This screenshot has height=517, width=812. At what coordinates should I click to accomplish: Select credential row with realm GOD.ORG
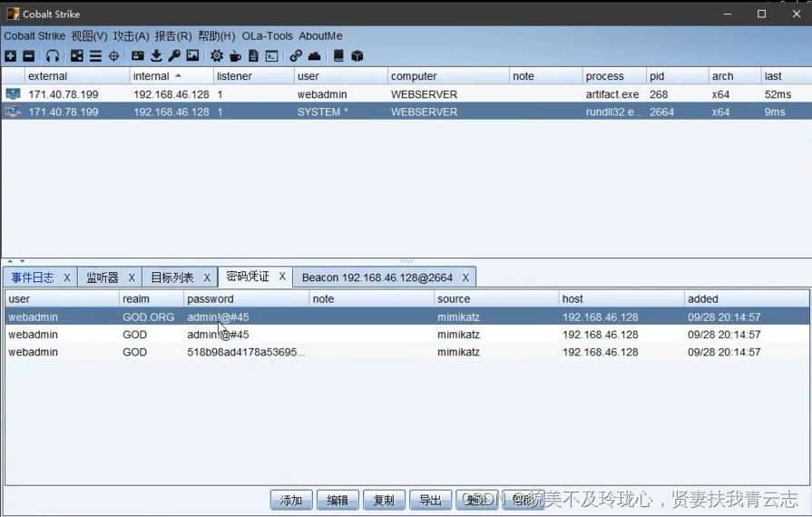(x=407, y=317)
